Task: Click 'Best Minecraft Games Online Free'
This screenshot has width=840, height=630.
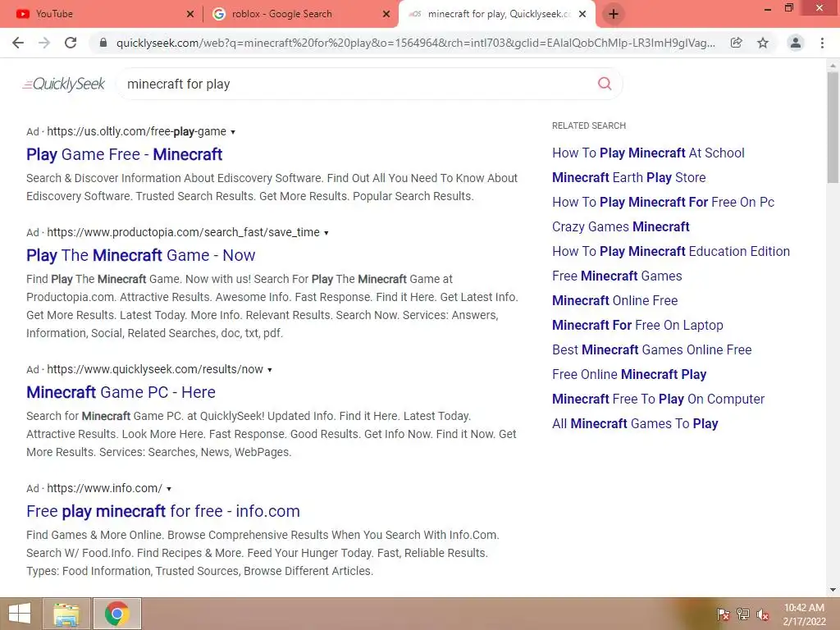Action: [x=652, y=349]
